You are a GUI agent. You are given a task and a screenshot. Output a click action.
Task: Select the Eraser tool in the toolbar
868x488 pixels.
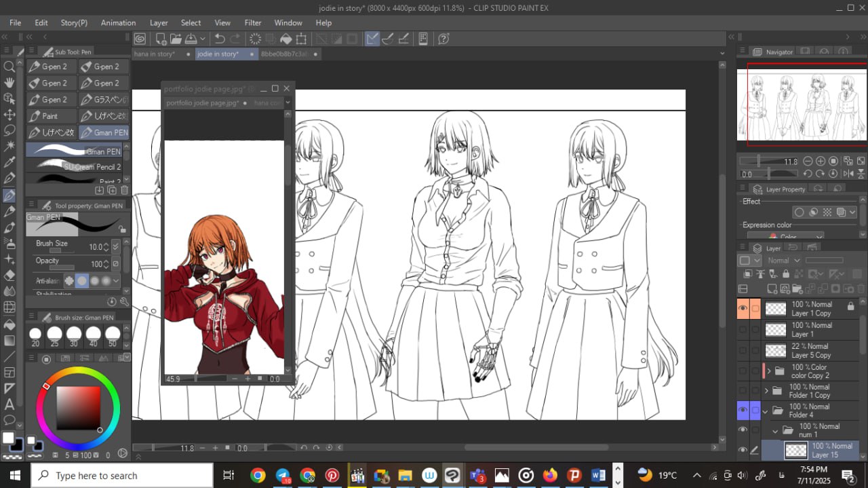tap(9, 276)
